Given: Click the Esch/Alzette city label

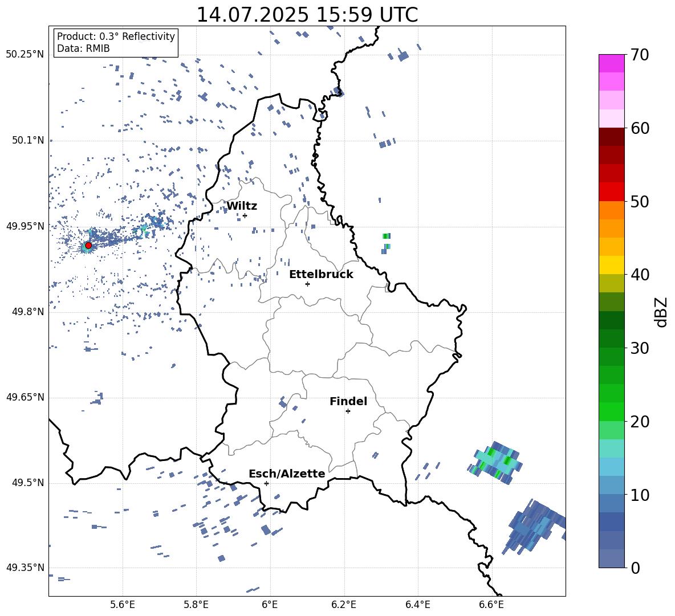Looking at the screenshot, I should (287, 474).
